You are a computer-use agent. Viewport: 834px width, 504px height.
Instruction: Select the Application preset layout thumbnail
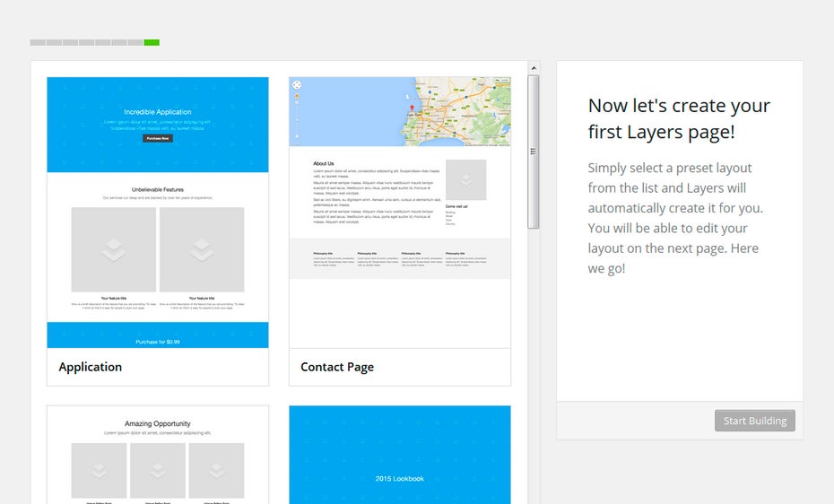(x=158, y=213)
